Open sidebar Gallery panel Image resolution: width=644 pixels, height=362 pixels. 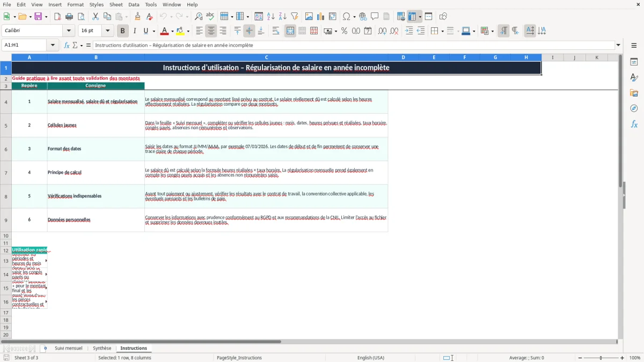tap(634, 93)
